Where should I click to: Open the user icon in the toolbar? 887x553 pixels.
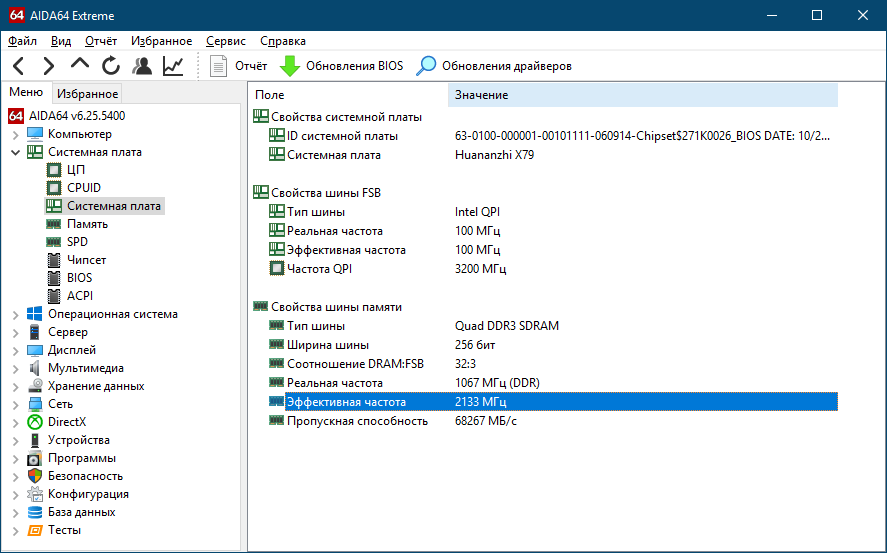pos(142,66)
